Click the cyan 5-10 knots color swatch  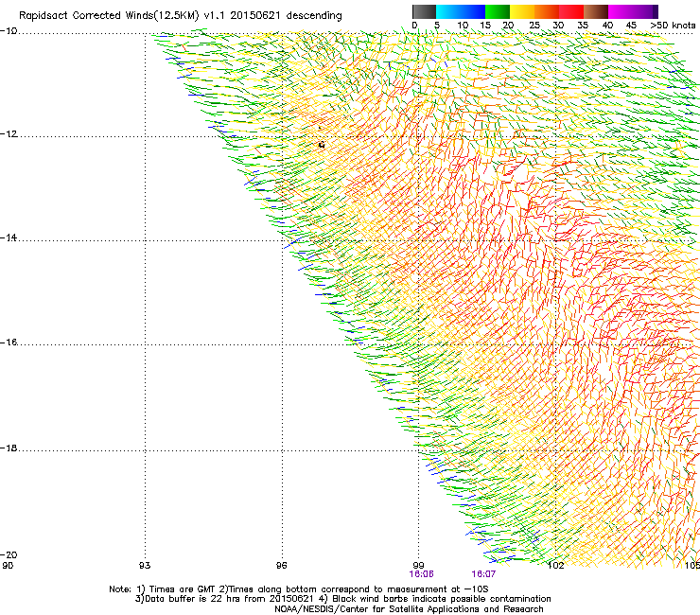tap(448, 11)
